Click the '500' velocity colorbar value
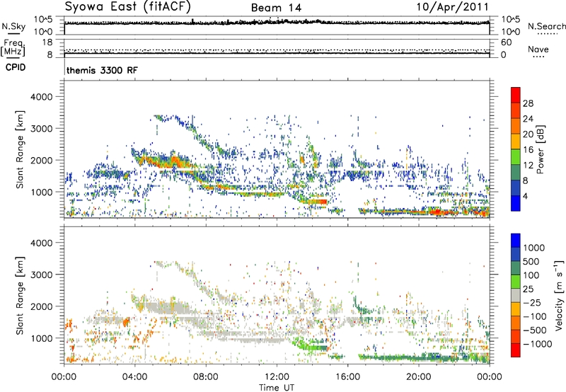The image size is (566, 392). [x=531, y=261]
